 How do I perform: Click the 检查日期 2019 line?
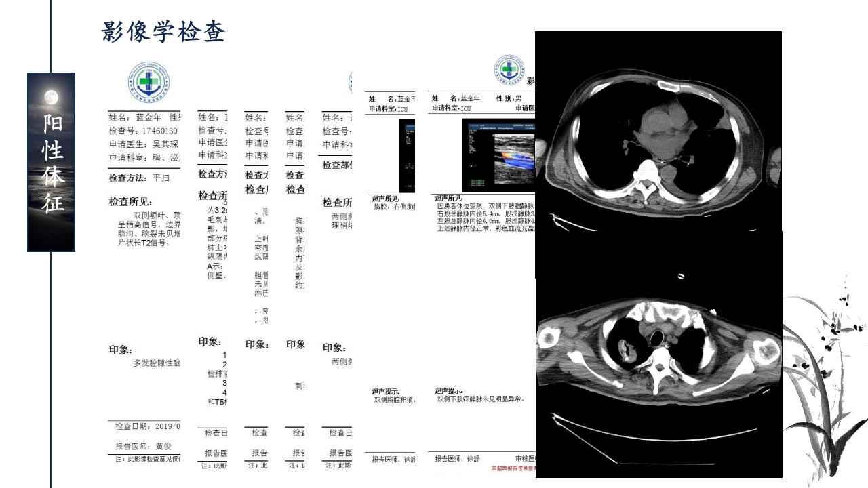click(x=147, y=426)
